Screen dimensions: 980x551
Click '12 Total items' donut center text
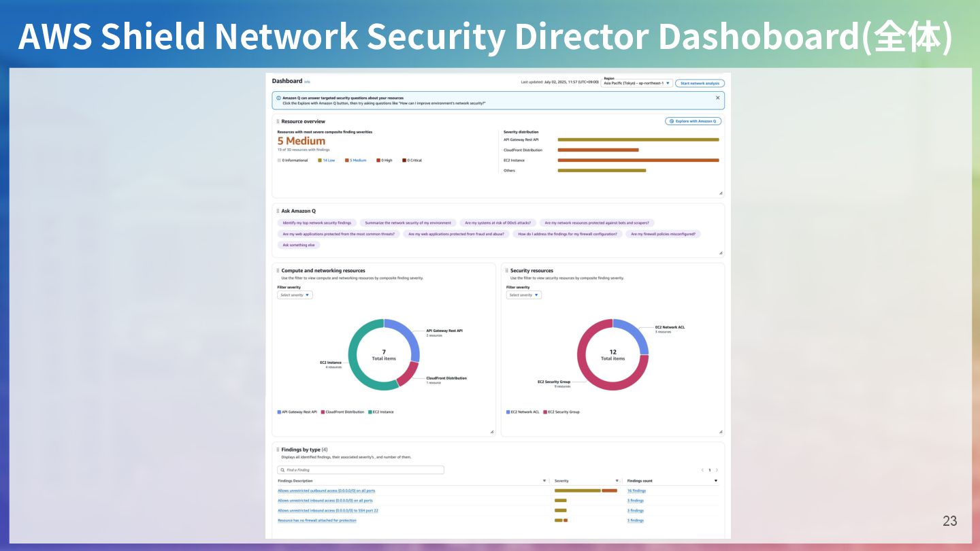(x=613, y=355)
